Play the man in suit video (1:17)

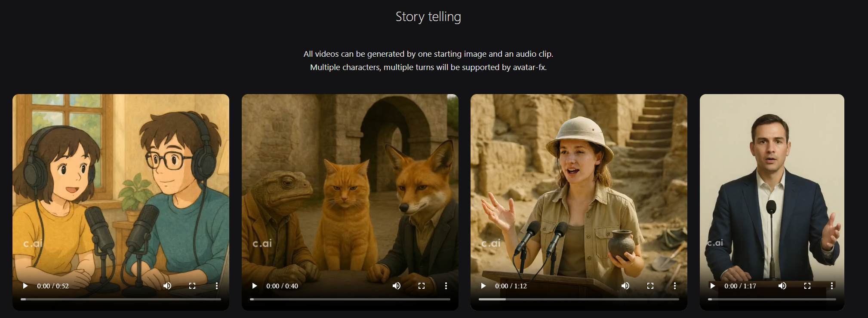point(713,286)
